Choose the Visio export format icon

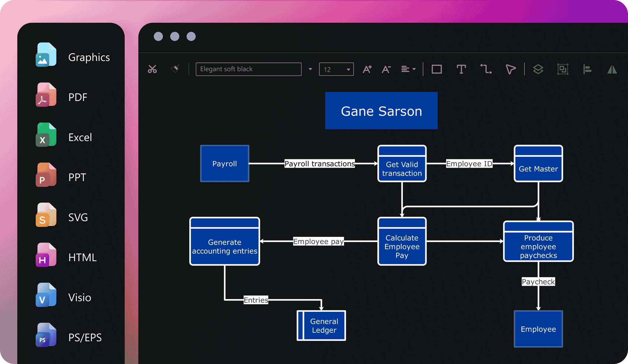click(x=46, y=295)
